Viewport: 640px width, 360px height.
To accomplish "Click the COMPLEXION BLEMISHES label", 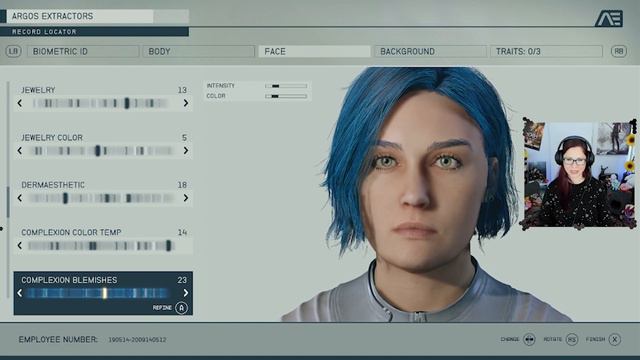I will click(x=69, y=280).
